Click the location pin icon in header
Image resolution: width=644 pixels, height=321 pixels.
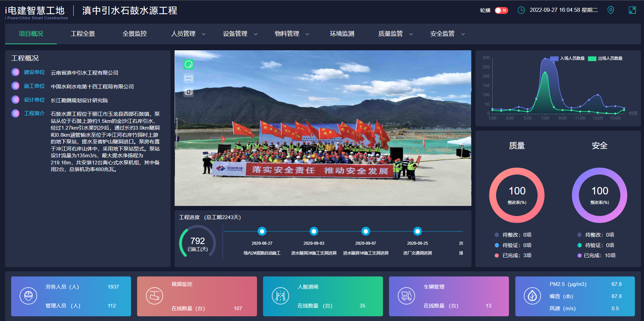point(611,10)
